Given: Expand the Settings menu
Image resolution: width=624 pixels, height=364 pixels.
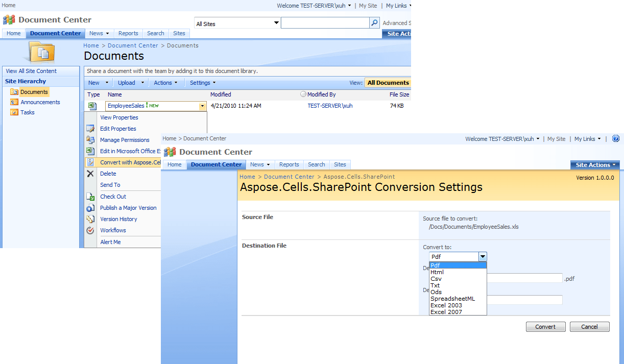Looking at the screenshot, I should pyautogui.click(x=203, y=83).
